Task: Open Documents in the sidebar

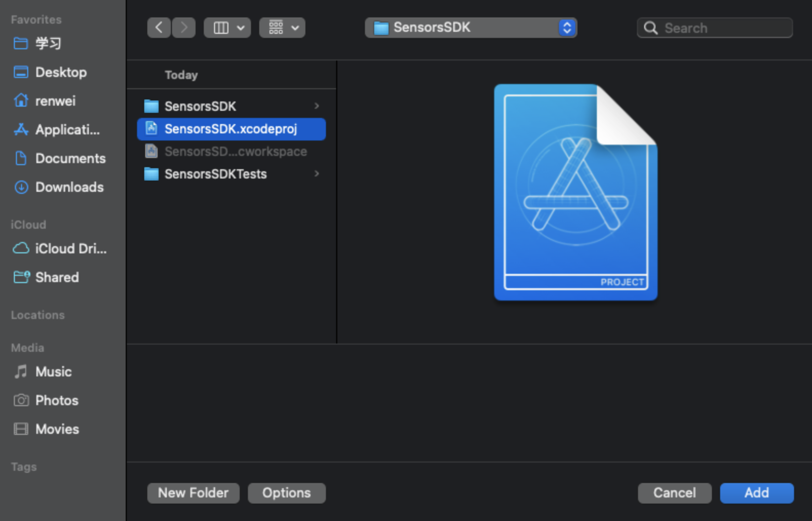Action: click(x=59, y=158)
